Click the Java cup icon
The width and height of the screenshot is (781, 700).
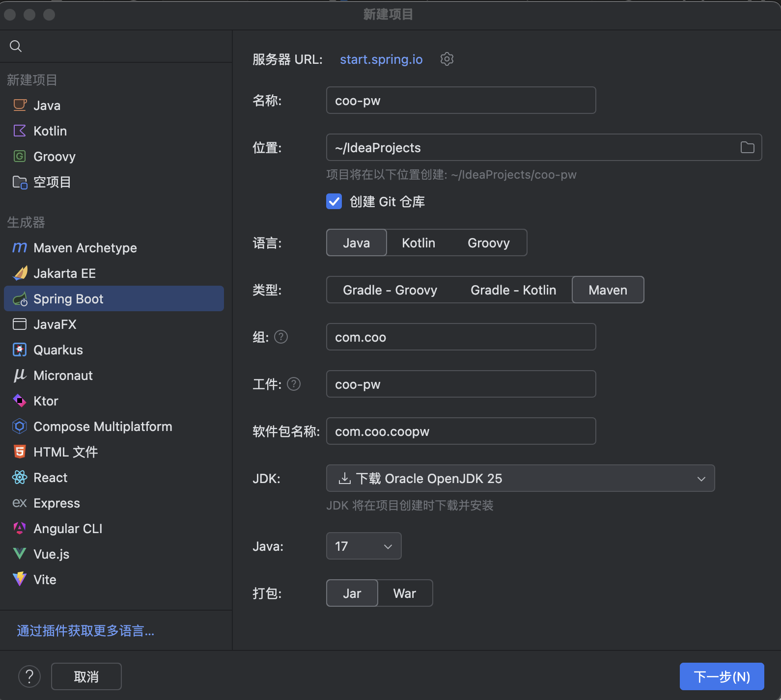[20, 105]
